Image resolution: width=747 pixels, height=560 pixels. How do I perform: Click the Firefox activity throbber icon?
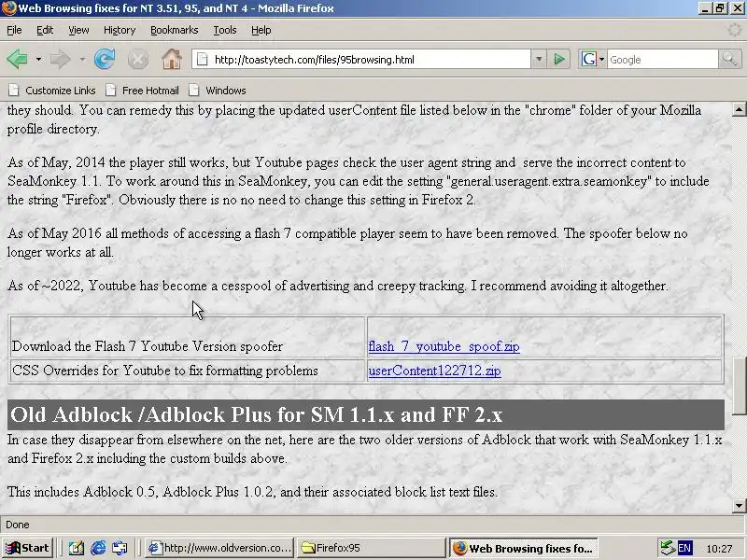[x=737, y=30]
